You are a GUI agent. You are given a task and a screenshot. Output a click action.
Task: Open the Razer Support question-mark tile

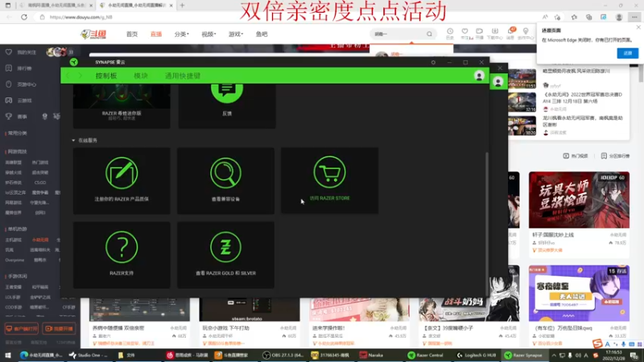[x=122, y=255]
